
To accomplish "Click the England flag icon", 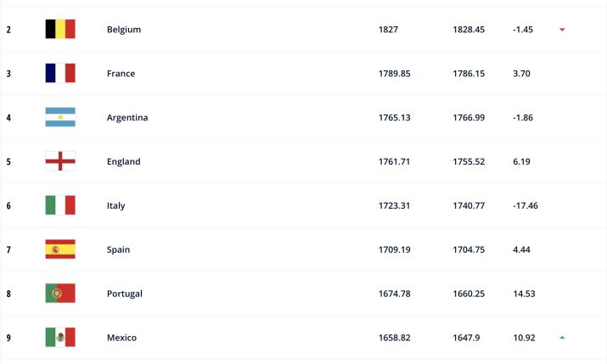I will [x=60, y=161].
